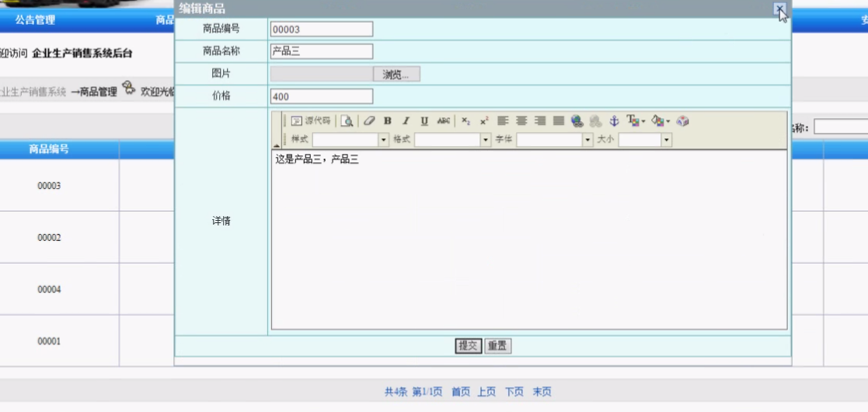Select table cell 00002

coord(49,238)
